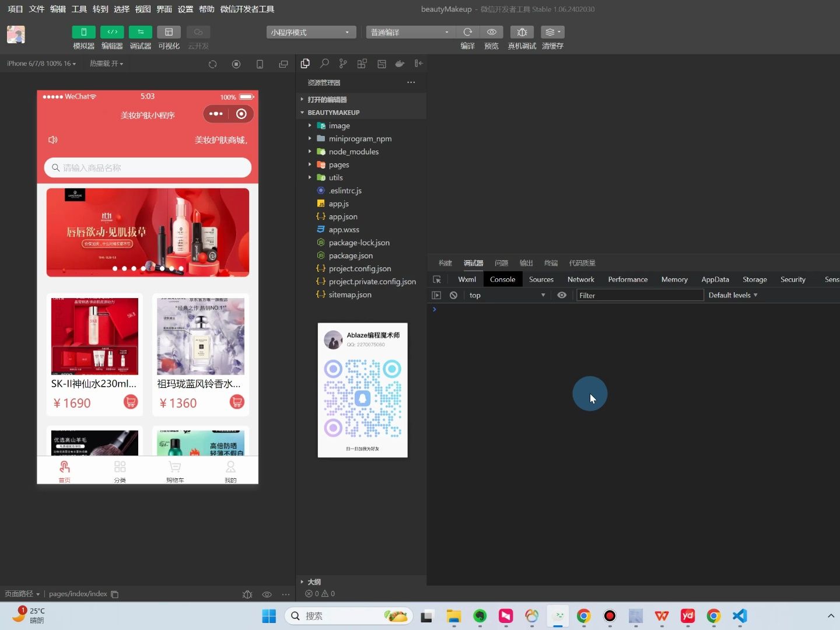840x630 pixels.
Task: Detach the simulator window icon
Action: [x=283, y=64]
